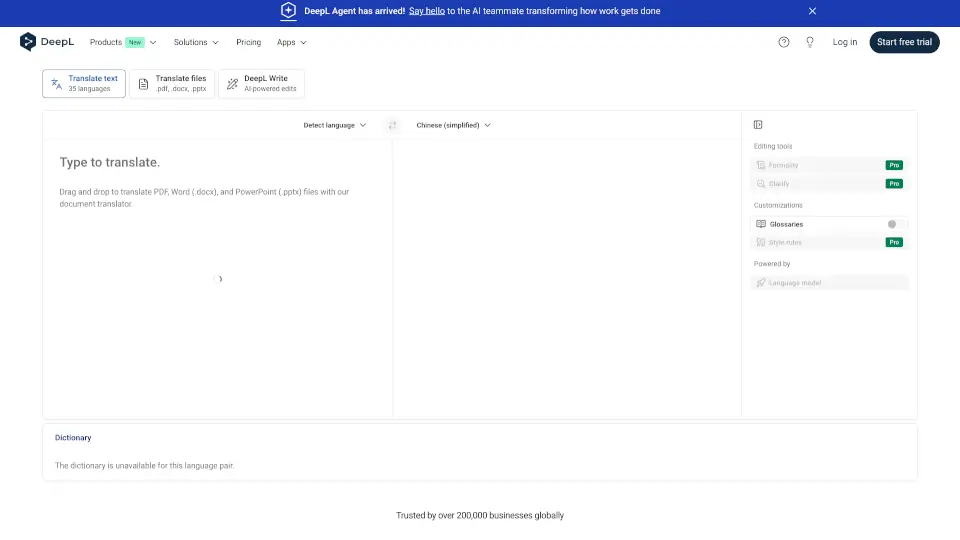This screenshot has width=960, height=540.
Task: Click the New badge beside Products
Action: click(135, 42)
